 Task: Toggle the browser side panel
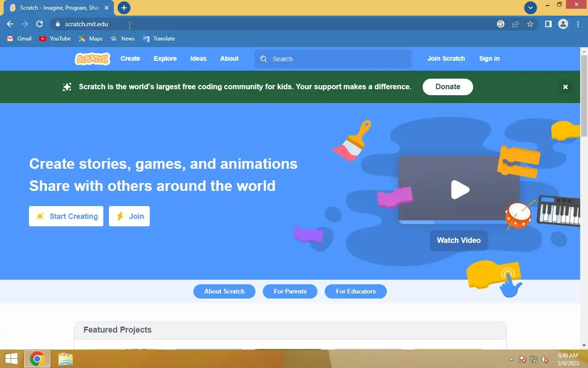(x=548, y=24)
